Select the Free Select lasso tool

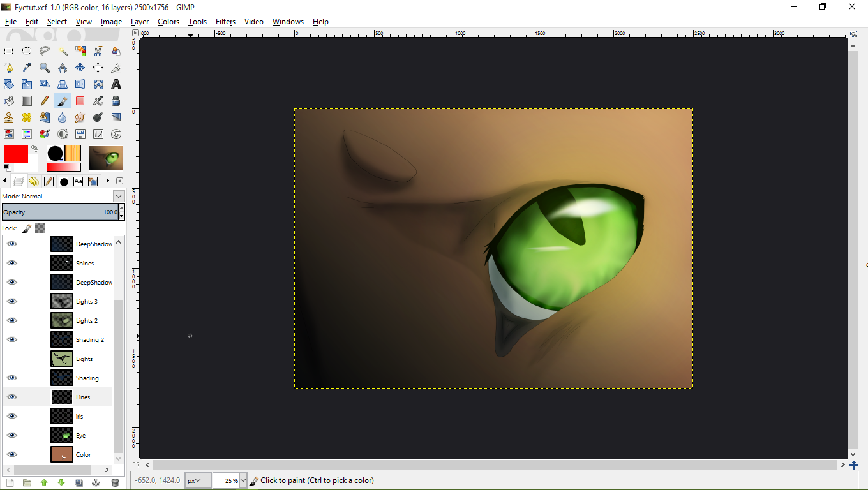click(45, 51)
